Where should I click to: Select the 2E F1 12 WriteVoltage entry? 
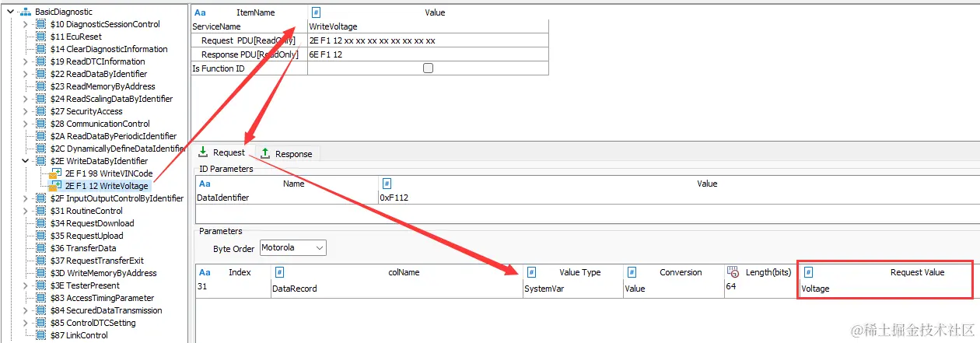(107, 186)
